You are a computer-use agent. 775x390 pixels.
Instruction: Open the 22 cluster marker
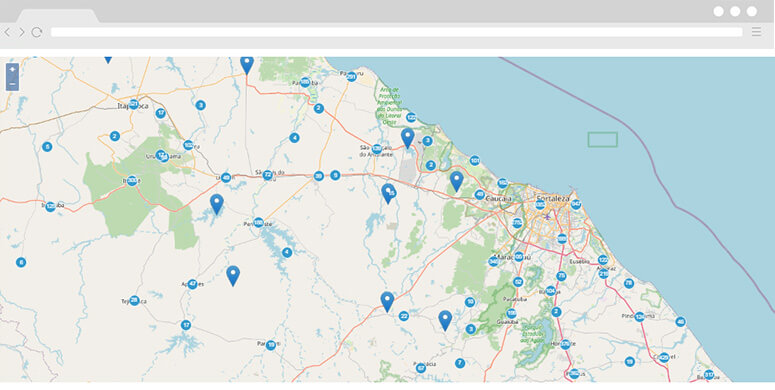click(404, 316)
